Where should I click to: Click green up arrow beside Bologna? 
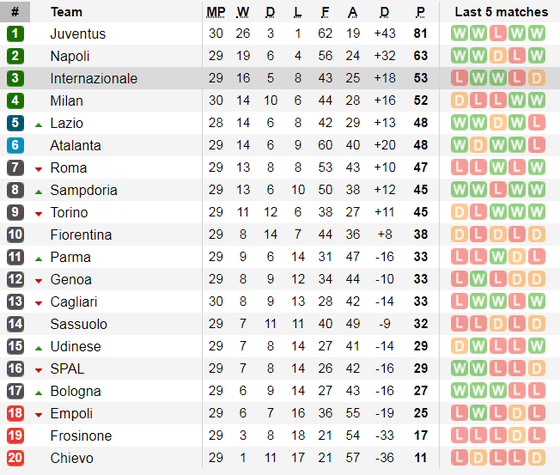39,393
